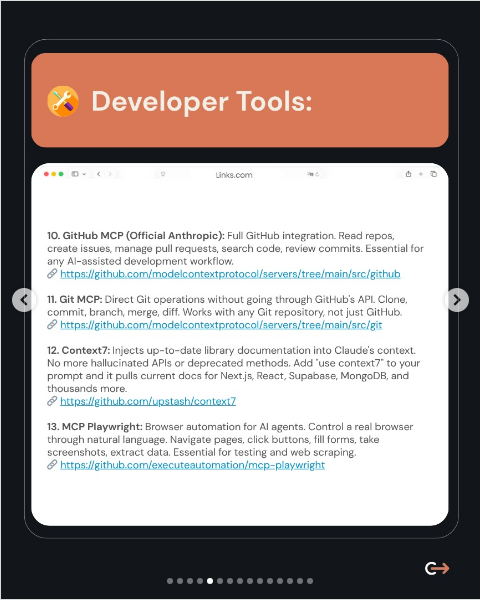
Task: Click the yellow minimize window dot
Action: click(54, 174)
